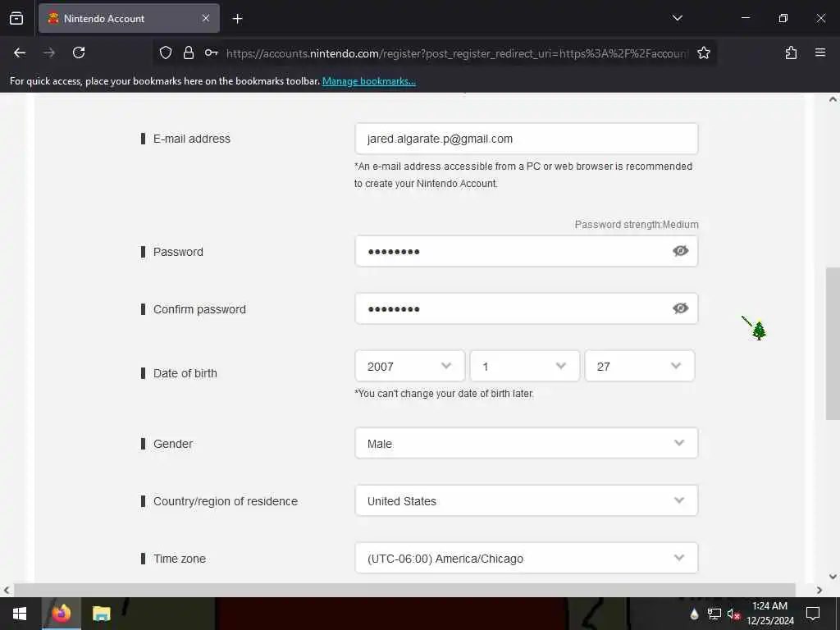View site security padlock information
This screenshot has height=630, width=840.
click(x=189, y=52)
